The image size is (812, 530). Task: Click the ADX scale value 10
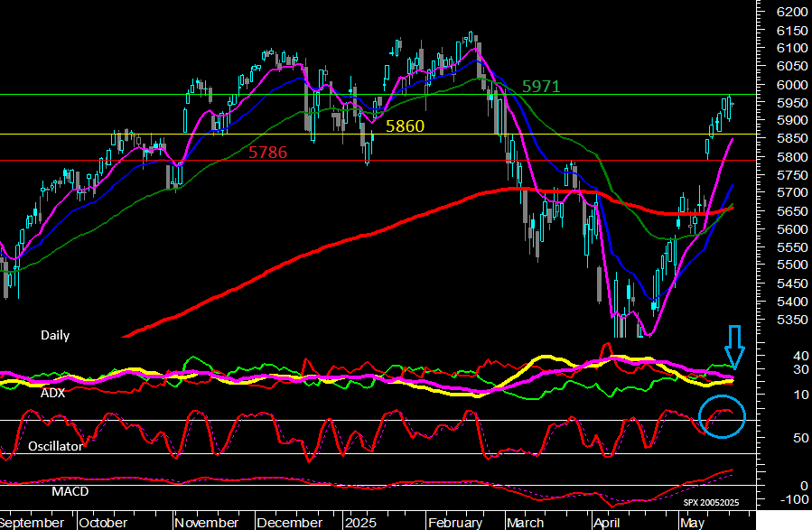(x=800, y=395)
